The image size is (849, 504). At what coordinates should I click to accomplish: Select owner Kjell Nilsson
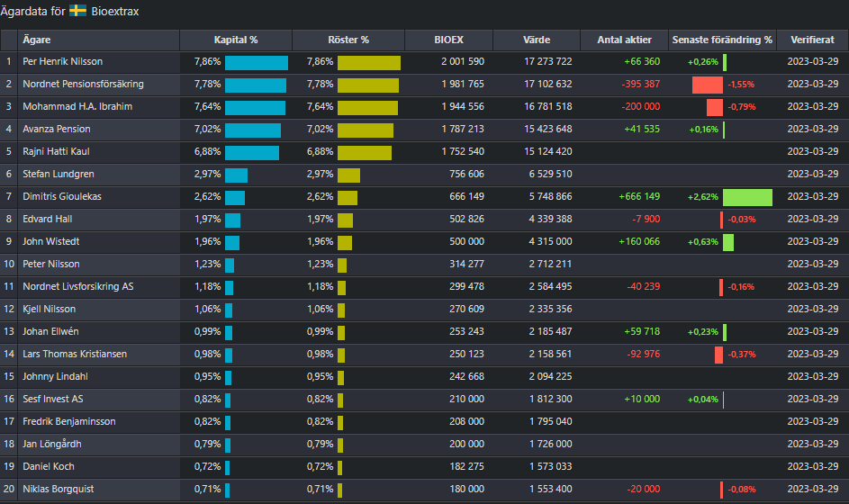(x=50, y=309)
